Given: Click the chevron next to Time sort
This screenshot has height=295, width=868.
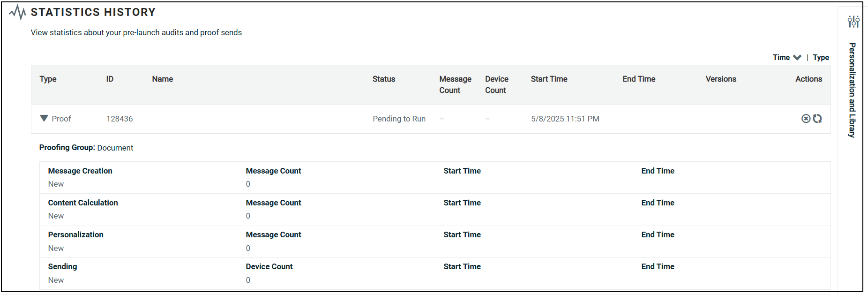Looking at the screenshot, I should [797, 57].
